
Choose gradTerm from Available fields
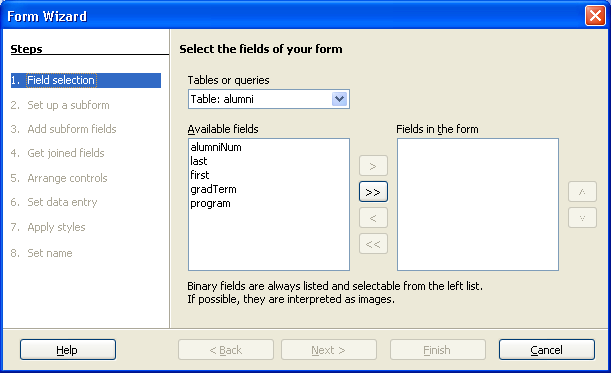[x=213, y=189]
